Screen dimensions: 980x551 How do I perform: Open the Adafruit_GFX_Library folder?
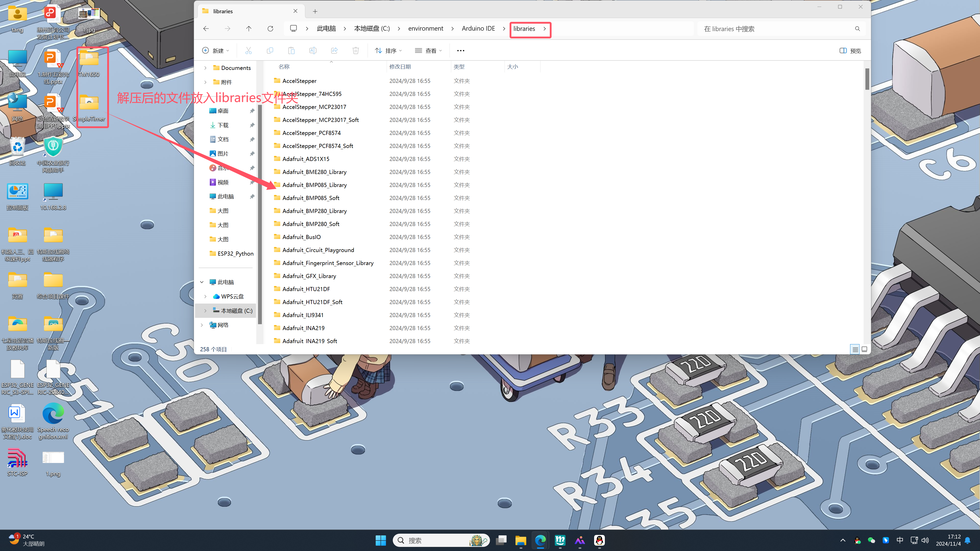click(x=309, y=276)
